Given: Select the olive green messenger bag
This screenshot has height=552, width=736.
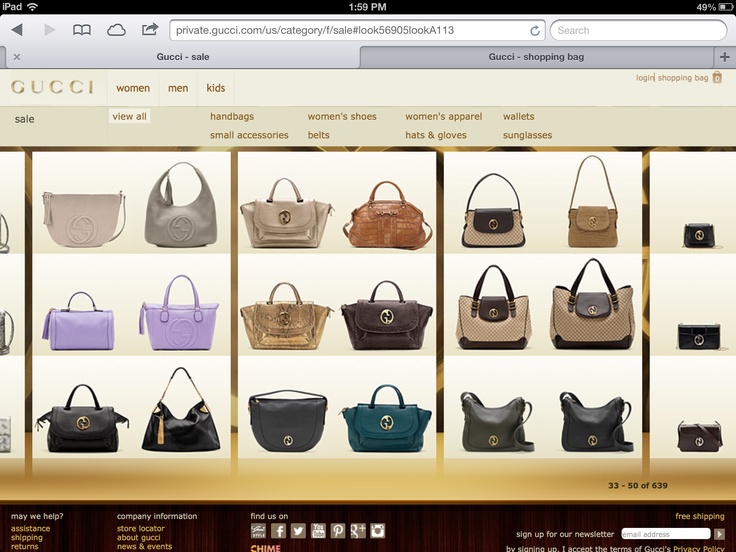Looking at the screenshot, I should click(496, 422).
